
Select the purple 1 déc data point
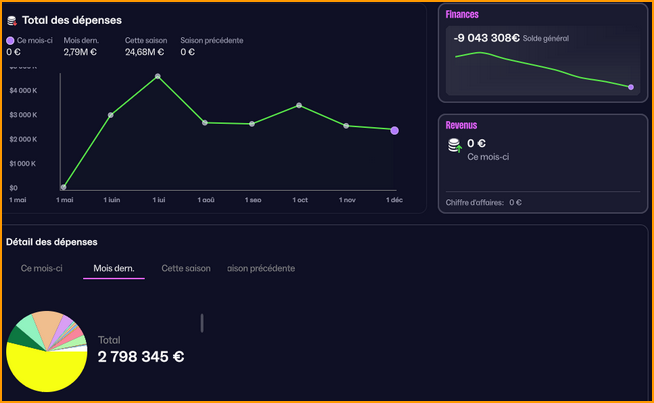tap(395, 131)
